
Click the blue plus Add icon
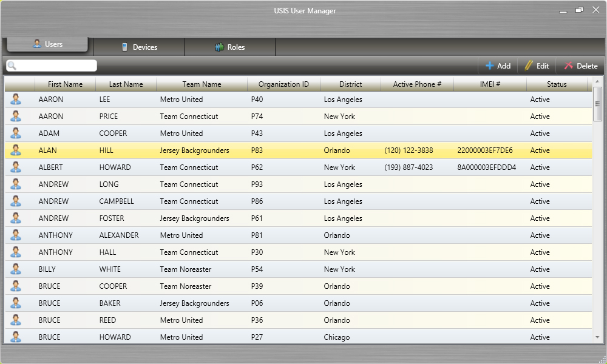click(490, 66)
